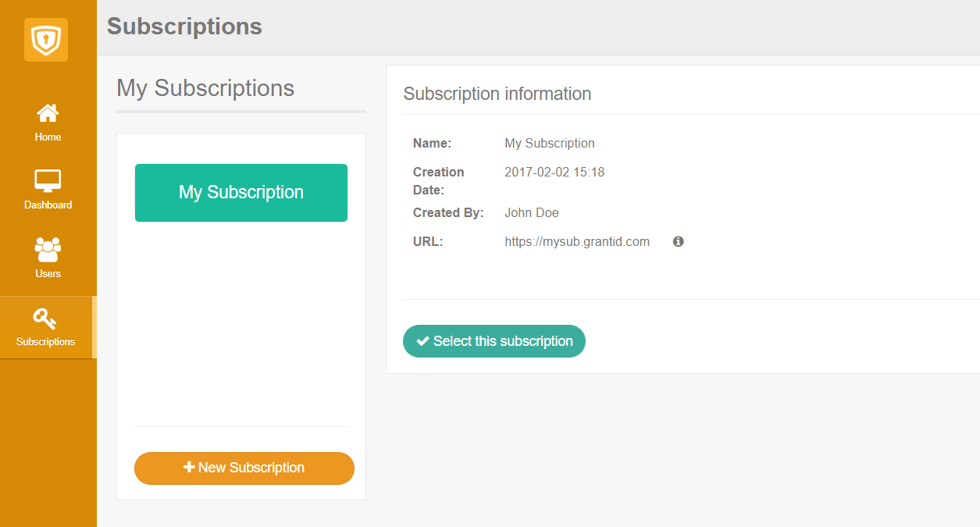Click the Subscription information heading
This screenshot has height=527, width=980.
[x=497, y=94]
